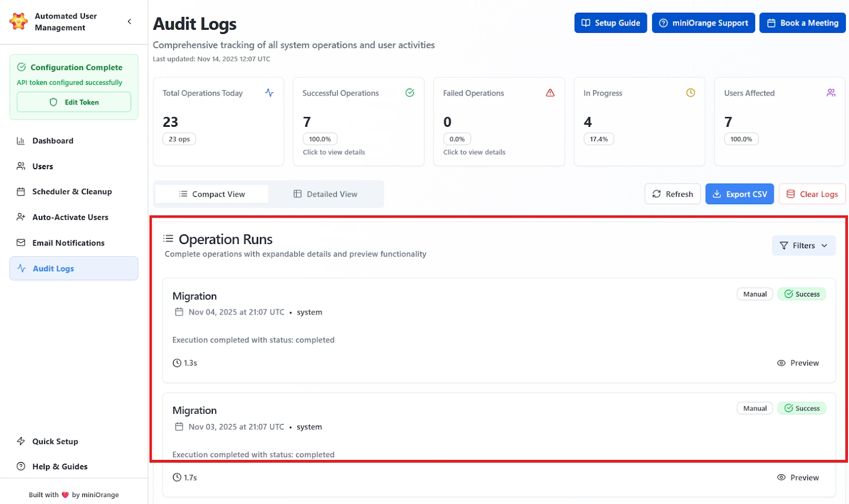Screen dimensions: 849x504
Task: Open Scheduler & Cleanup from the sidebar
Action: click(21, 192)
